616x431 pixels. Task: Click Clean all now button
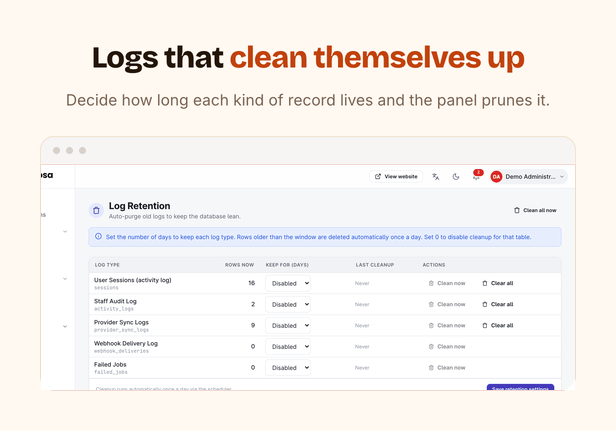tap(535, 210)
